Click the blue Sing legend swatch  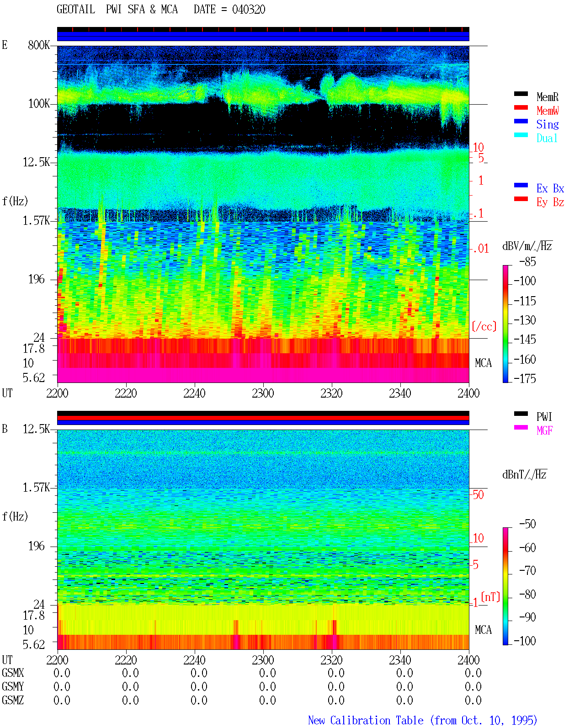521,122
